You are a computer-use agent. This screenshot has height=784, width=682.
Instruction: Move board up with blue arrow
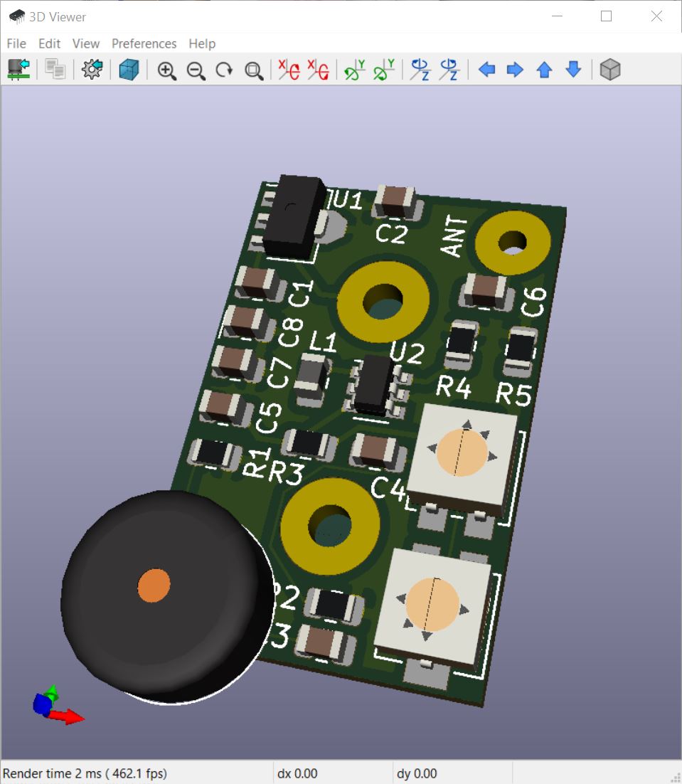pos(544,70)
